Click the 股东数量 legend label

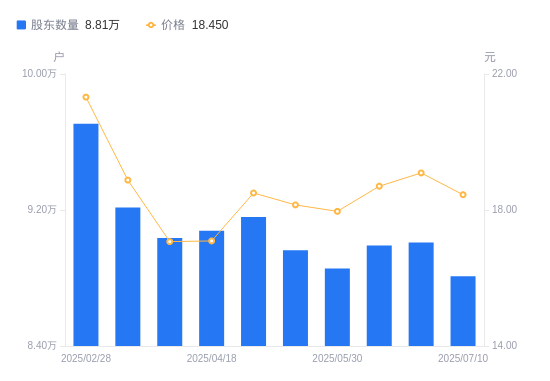coord(55,25)
